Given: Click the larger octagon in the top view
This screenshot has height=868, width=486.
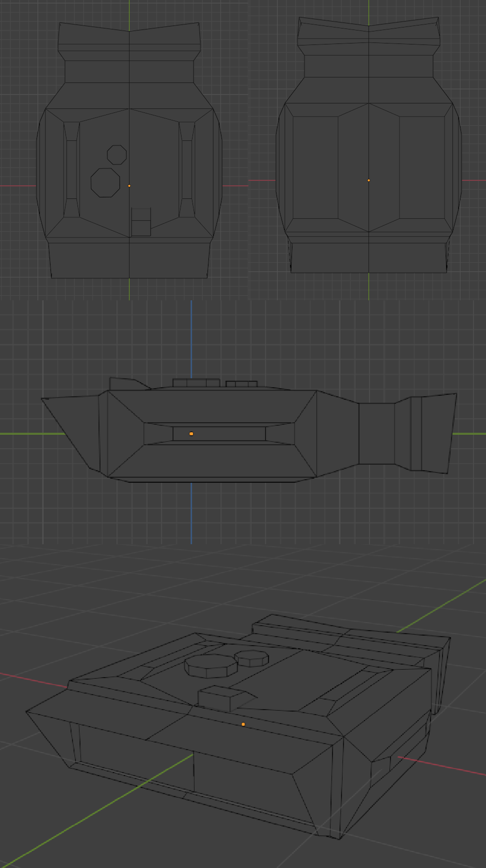Looking at the screenshot, I should [x=105, y=182].
